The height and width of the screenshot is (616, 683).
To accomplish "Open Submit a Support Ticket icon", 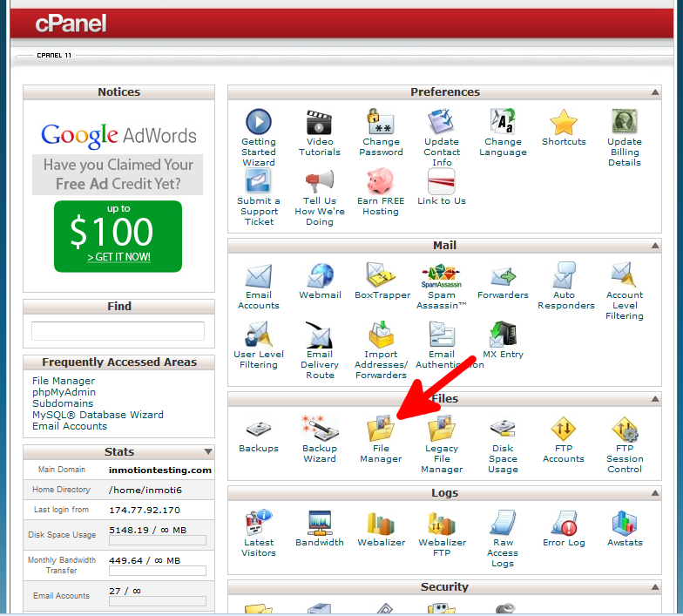I will (x=259, y=180).
